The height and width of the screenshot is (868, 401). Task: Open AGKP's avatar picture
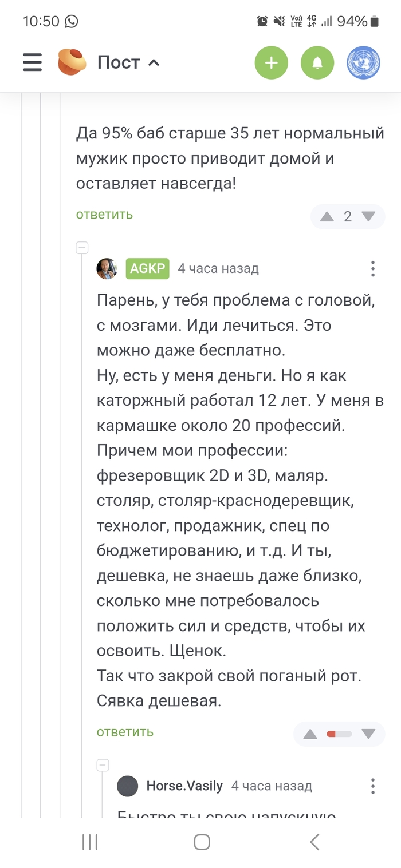click(x=107, y=268)
